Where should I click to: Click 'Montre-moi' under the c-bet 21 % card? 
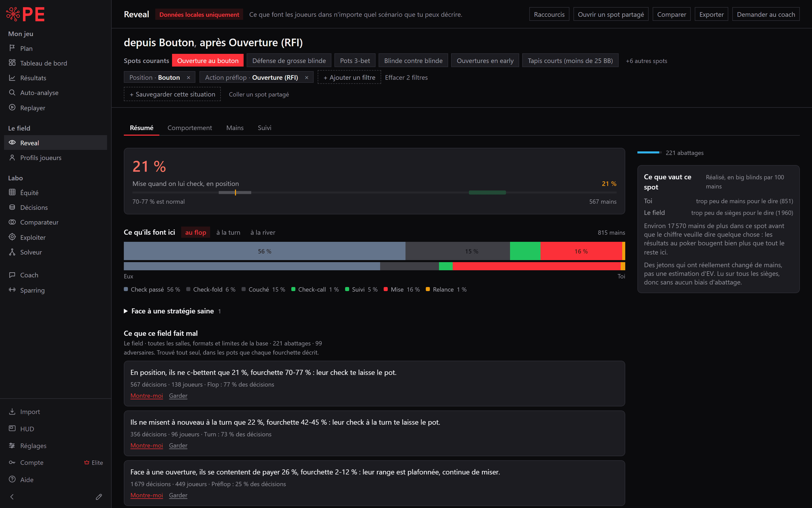point(147,395)
